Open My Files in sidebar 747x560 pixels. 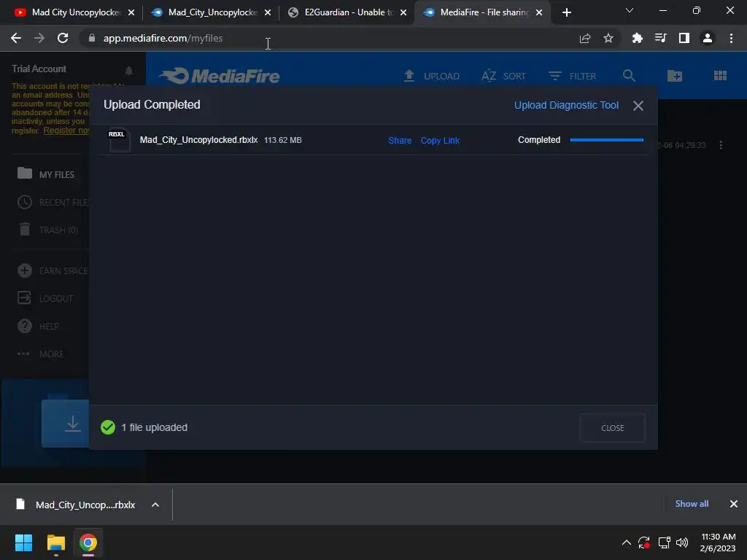[46, 174]
